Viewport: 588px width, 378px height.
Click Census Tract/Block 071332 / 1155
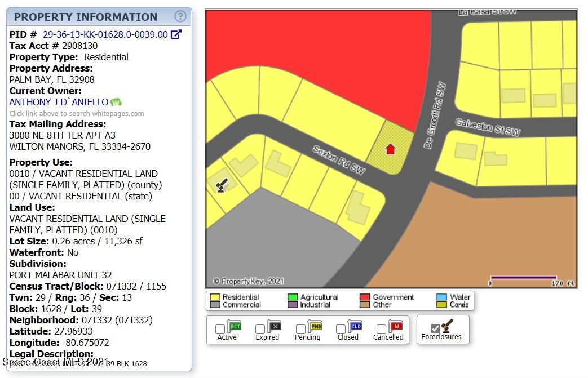tap(136, 286)
